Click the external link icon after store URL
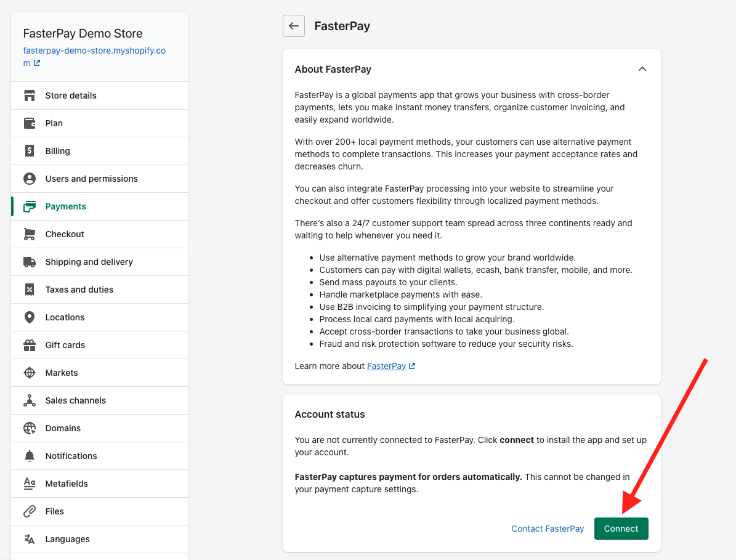This screenshot has width=736, height=560. [36, 63]
